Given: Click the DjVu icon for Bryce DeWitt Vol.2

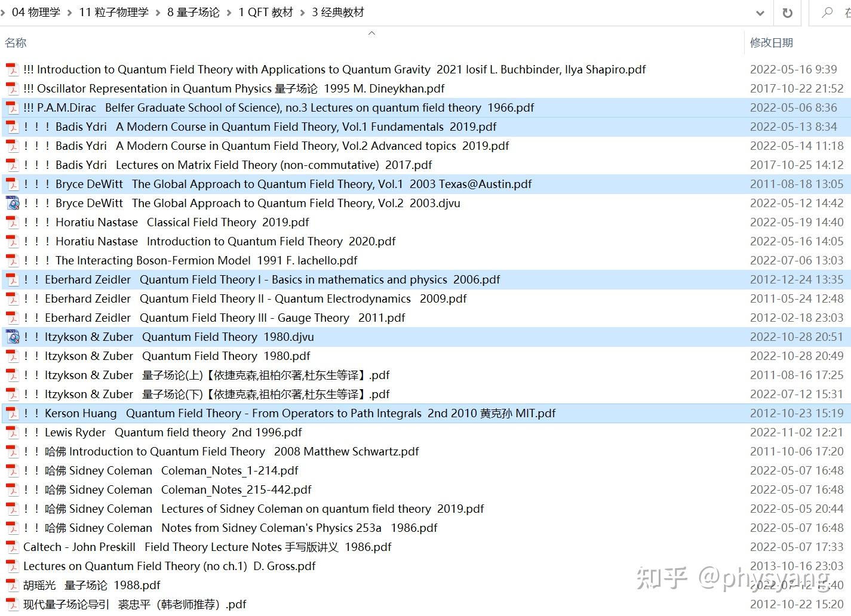Looking at the screenshot, I should tap(13, 203).
